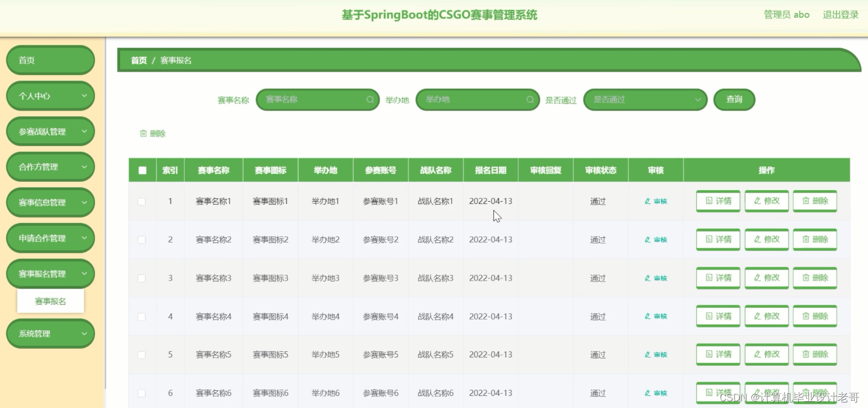This screenshot has height=408, width=868.
Task: Click the search icon in 赛事名称 field
Action: coord(370,99)
